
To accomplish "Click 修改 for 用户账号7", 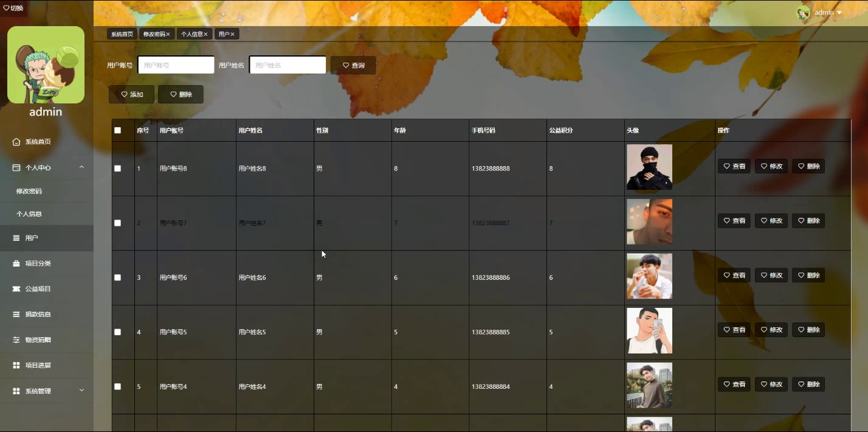I will point(771,221).
